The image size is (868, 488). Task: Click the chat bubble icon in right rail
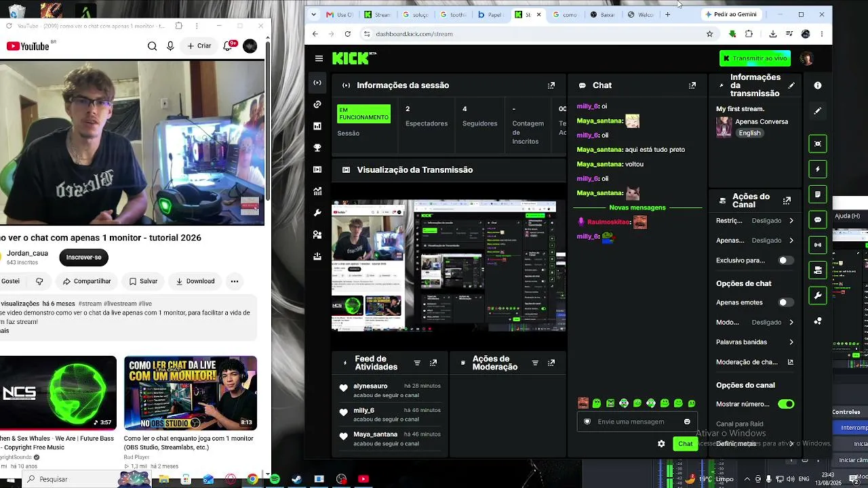click(x=818, y=220)
